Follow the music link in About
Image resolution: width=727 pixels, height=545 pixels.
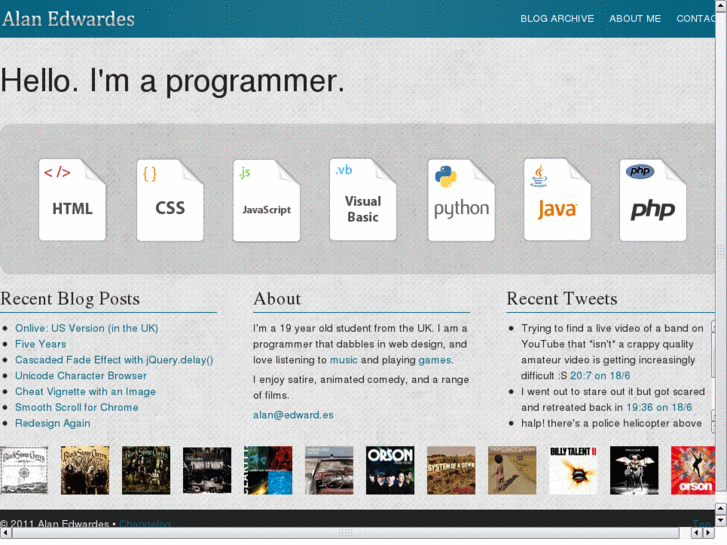coord(344,359)
